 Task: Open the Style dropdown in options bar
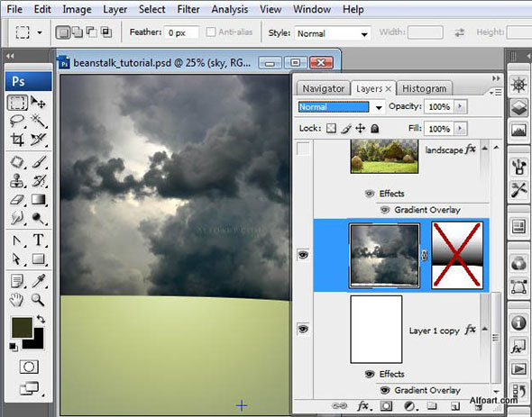pyautogui.click(x=333, y=33)
